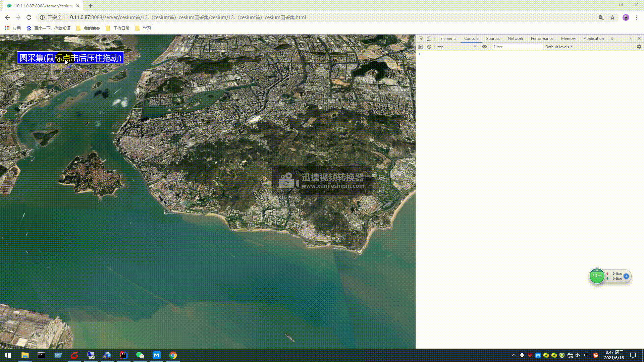Screen dimensions: 644x362
Task: Open the console settings gear icon
Action: 639,47
